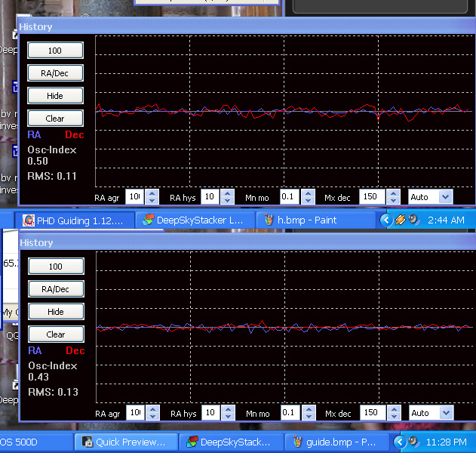The image size is (476, 453).
Task: Click the h.bmp - Paint taskbar icon
Action: [x=269, y=220]
